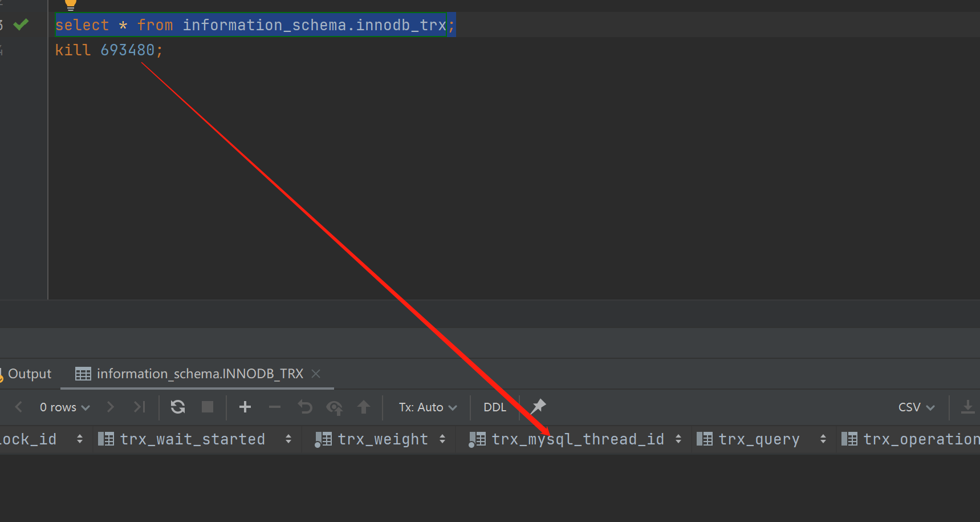
Task: Submit changes with the up arrow
Action: click(364, 407)
